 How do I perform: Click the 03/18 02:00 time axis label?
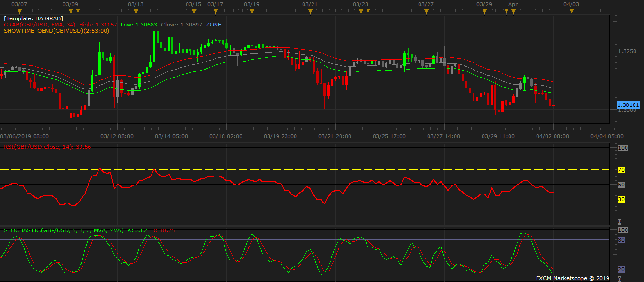226,136
